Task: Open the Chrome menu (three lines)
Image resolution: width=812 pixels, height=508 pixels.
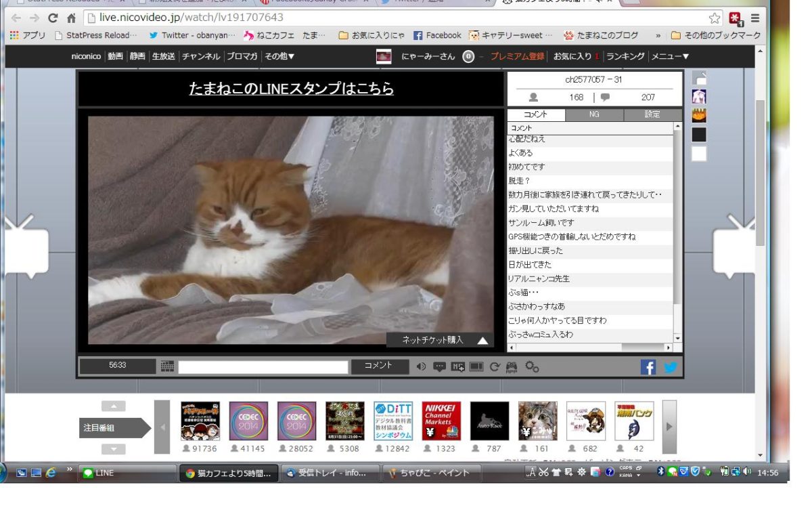Action: (x=755, y=18)
